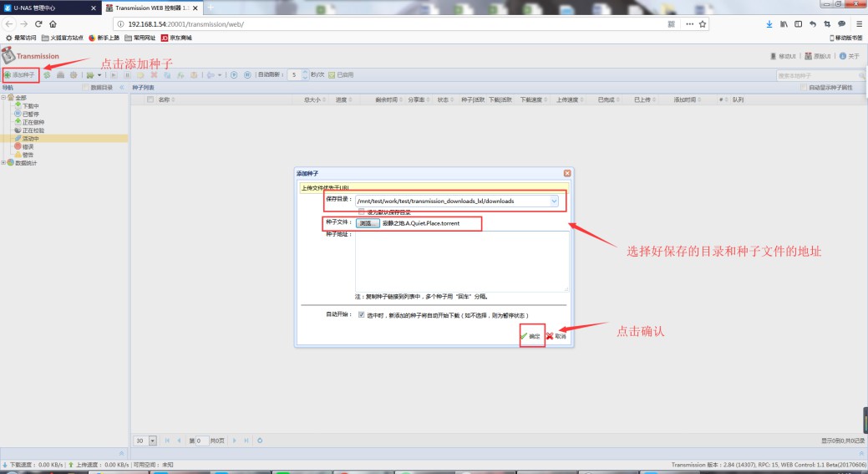
Task: Click refresh icon in the pagination bar
Action: [x=261, y=441]
